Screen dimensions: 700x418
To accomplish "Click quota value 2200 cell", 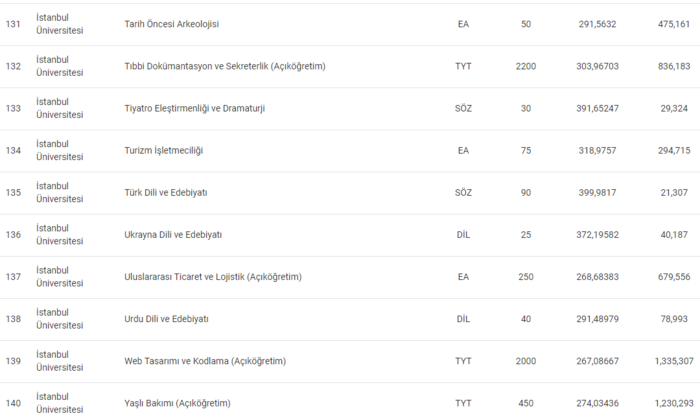I will (x=526, y=66).
